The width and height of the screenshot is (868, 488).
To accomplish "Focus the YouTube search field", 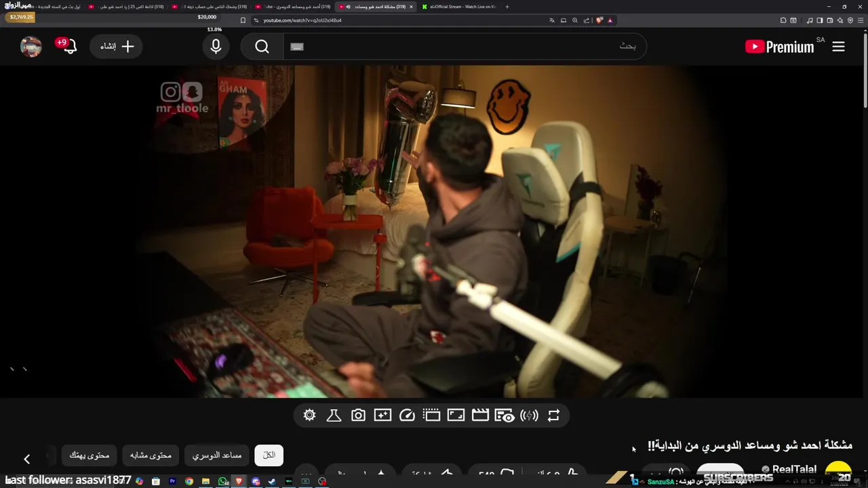I will coord(465,46).
